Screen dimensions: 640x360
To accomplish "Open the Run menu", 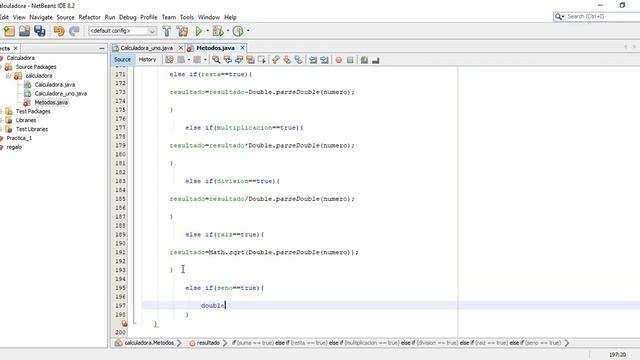I will pos(110,17).
